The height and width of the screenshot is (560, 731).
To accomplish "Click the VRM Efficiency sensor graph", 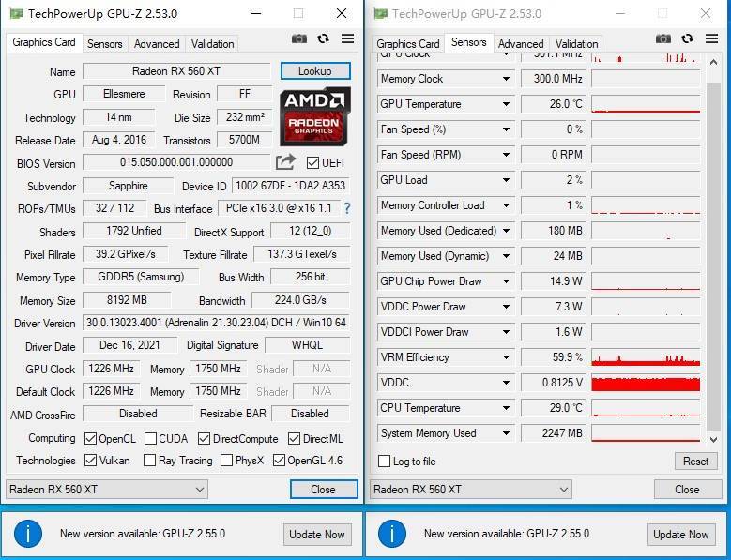I will [646, 357].
